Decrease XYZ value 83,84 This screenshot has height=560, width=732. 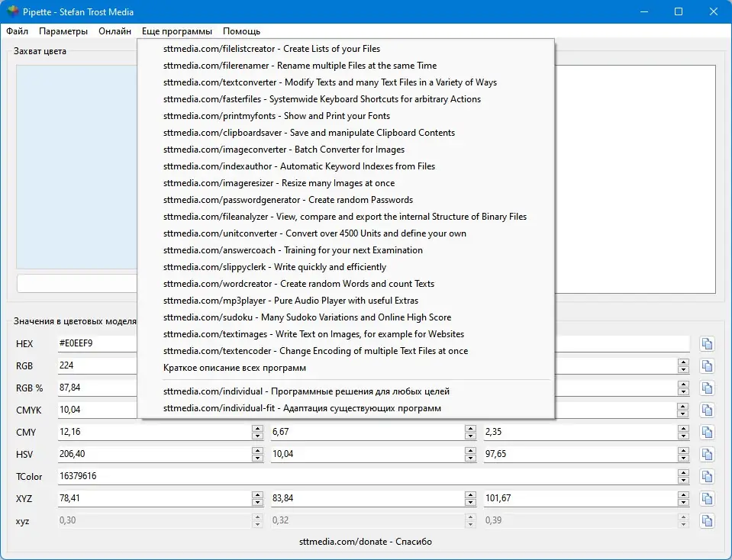(x=470, y=502)
